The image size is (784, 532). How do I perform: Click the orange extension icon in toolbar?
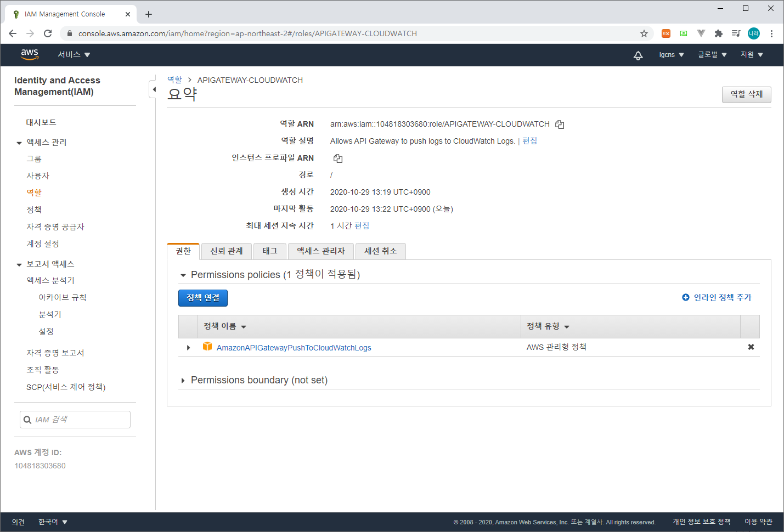(x=666, y=33)
